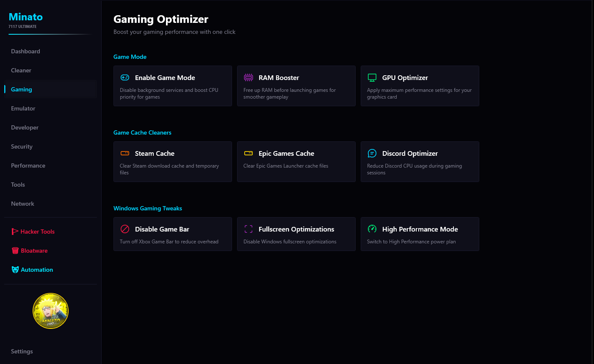The height and width of the screenshot is (364, 594).
Task: Click the orange Steam Cache icon
Action: 125,153
